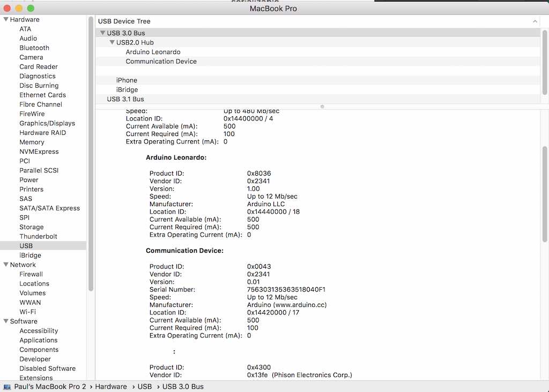
Task: Select USB 3.0 Bus in the path bar
Action: 183,387
